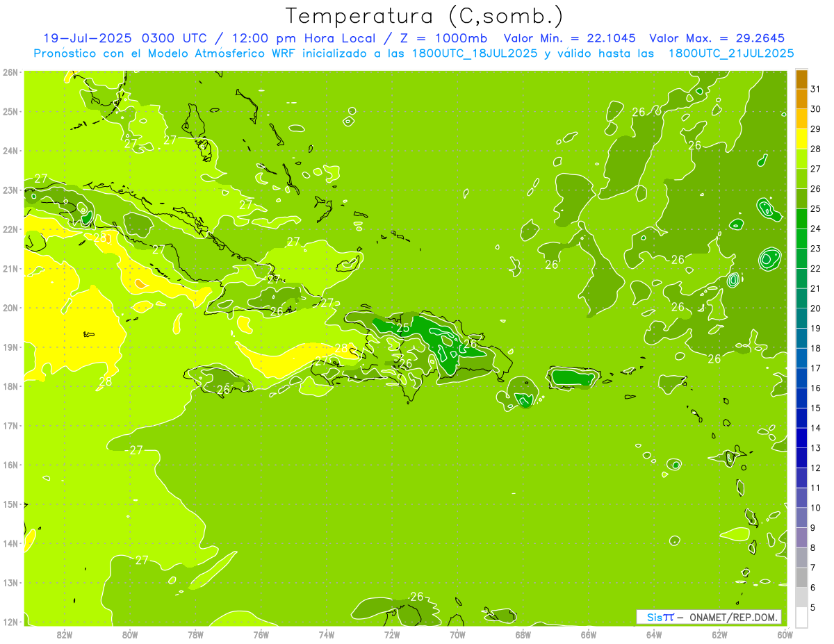Click the colorbar tick label "31"

tap(816, 89)
